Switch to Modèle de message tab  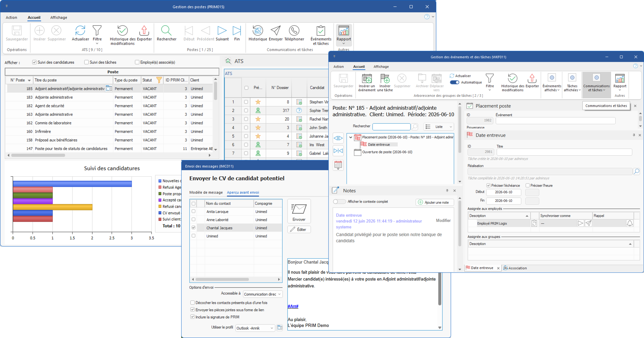[x=206, y=192]
